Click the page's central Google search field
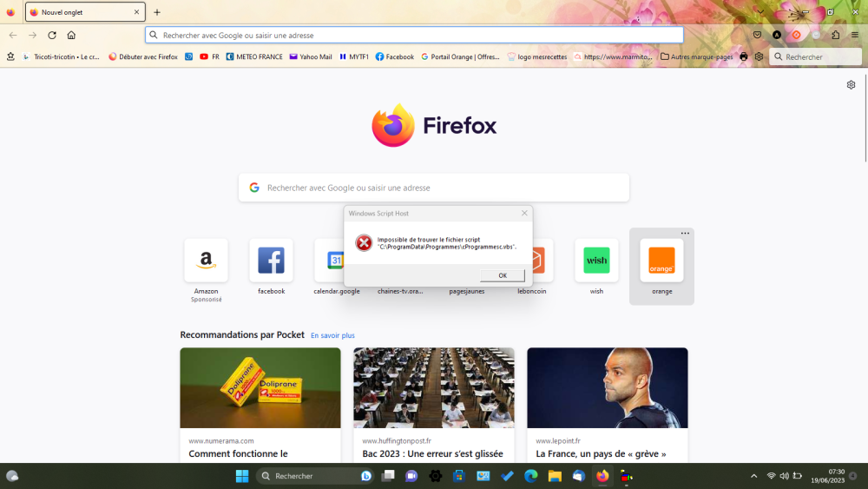The height and width of the screenshot is (489, 868). [434, 188]
